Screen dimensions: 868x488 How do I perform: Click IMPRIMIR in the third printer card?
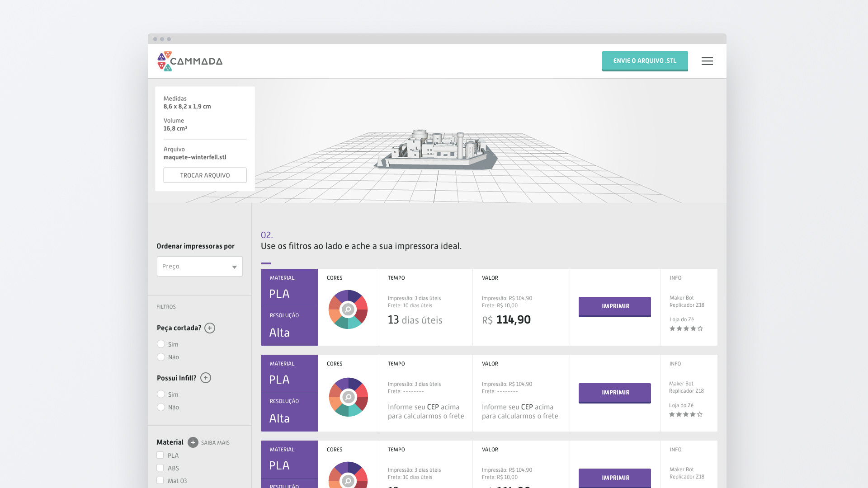coord(615,478)
